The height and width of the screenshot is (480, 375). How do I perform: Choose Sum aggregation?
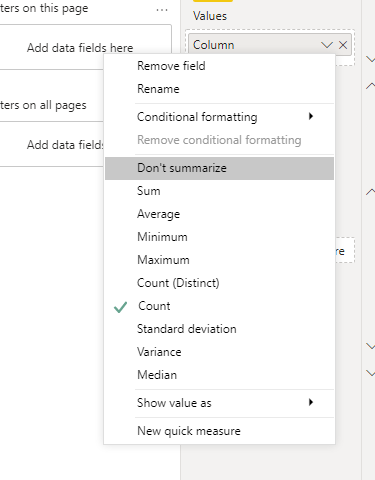pos(219,191)
